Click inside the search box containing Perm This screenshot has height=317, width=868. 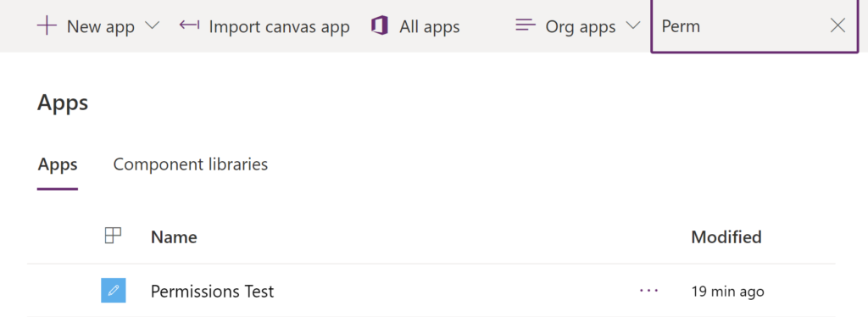(x=742, y=26)
